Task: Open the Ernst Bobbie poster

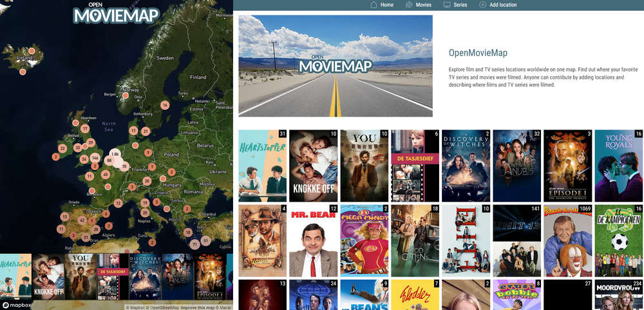Action: click(x=517, y=295)
